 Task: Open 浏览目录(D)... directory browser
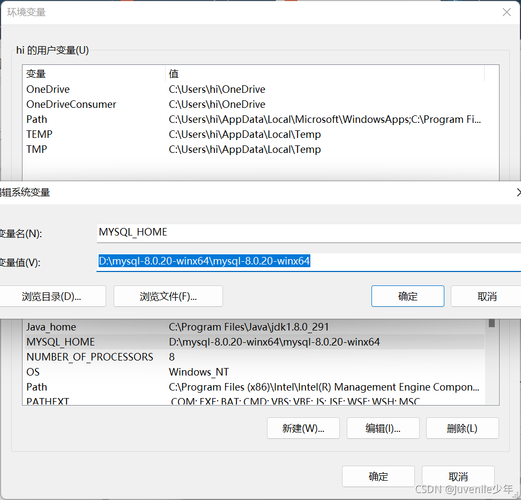pyautogui.click(x=52, y=296)
